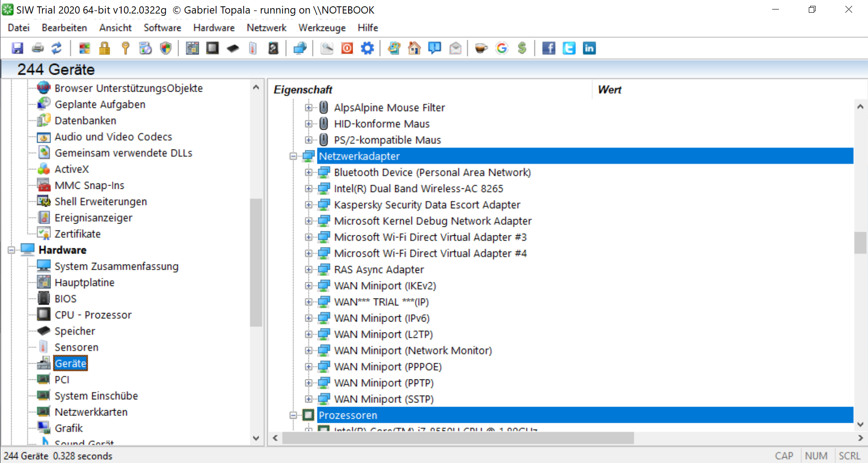
Task: Expand Intel(R) Dual Band Wireless-AC 8265
Action: click(x=308, y=189)
